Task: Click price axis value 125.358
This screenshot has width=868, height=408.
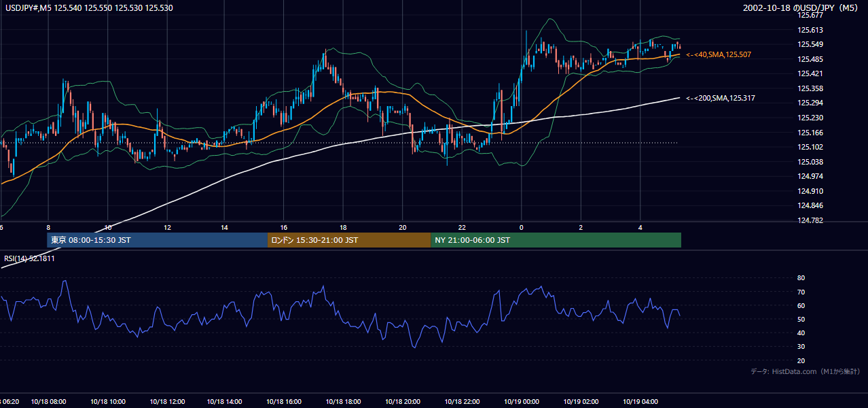Action: pos(810,88)
